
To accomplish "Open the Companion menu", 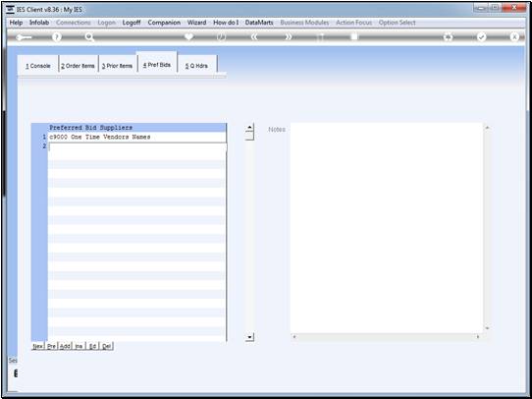I will point(164,23).
